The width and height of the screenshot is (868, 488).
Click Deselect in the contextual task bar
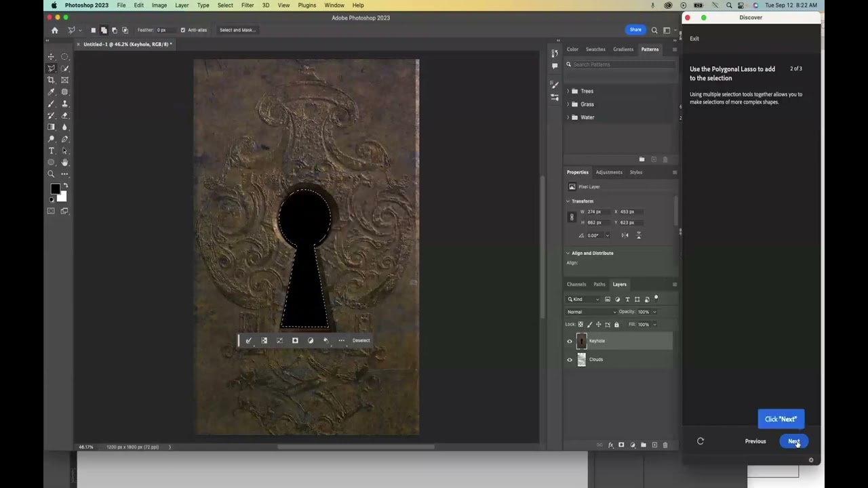pos(361,341)
